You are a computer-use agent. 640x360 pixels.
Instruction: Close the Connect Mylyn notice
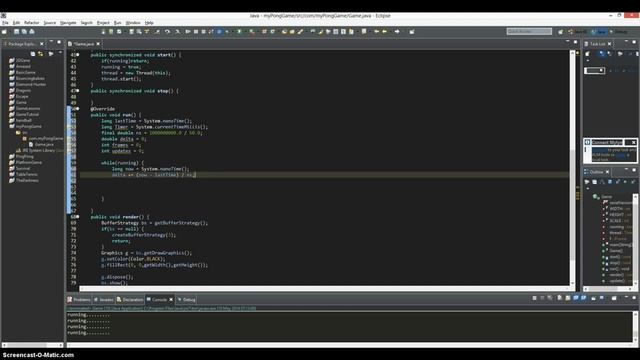click(x=633, y=142)
